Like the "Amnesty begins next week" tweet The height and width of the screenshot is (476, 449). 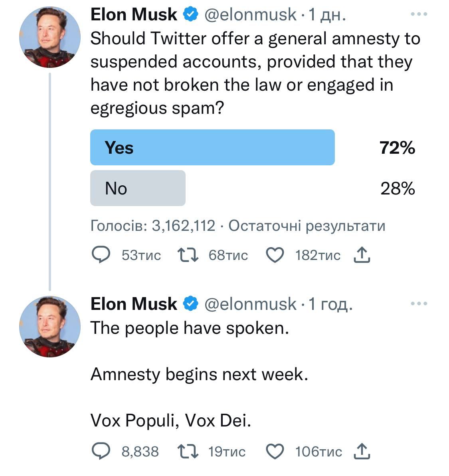(x=275, y=451)
